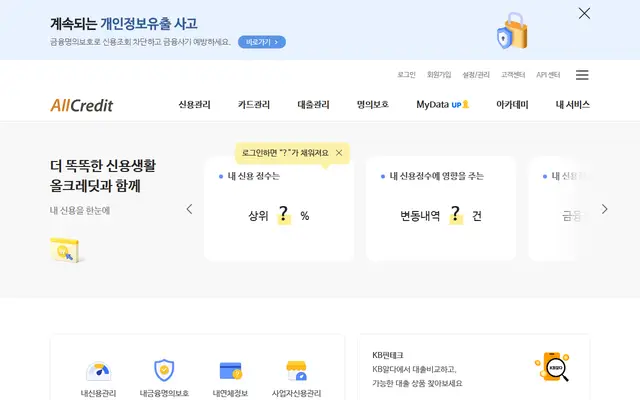The image size is (640, 400).
Task: Open the 명의보호 menu
Action: click(x=373, y=104)
